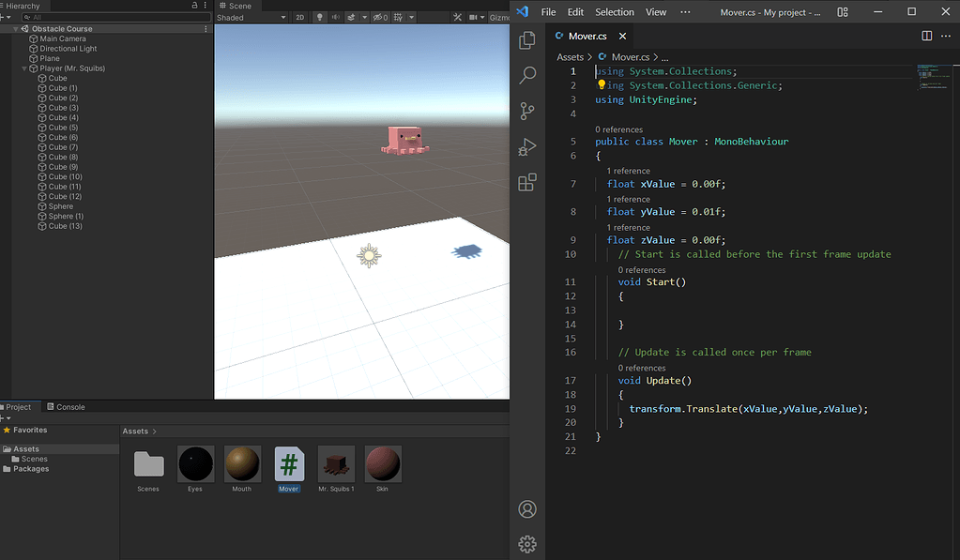The image size is (960, 560).
Task: Open the Manage gear icon in VS Code
Action: click(527, 544)
